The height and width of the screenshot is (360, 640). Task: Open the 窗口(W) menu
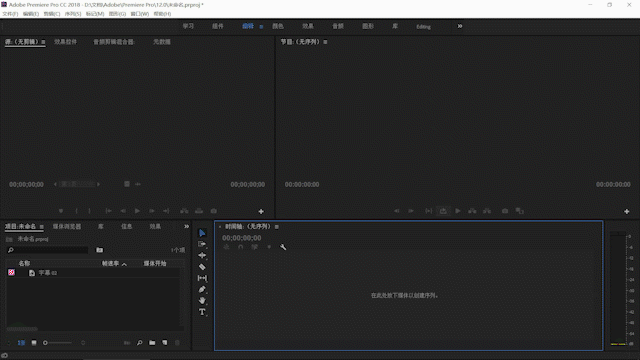click(140, 14)
